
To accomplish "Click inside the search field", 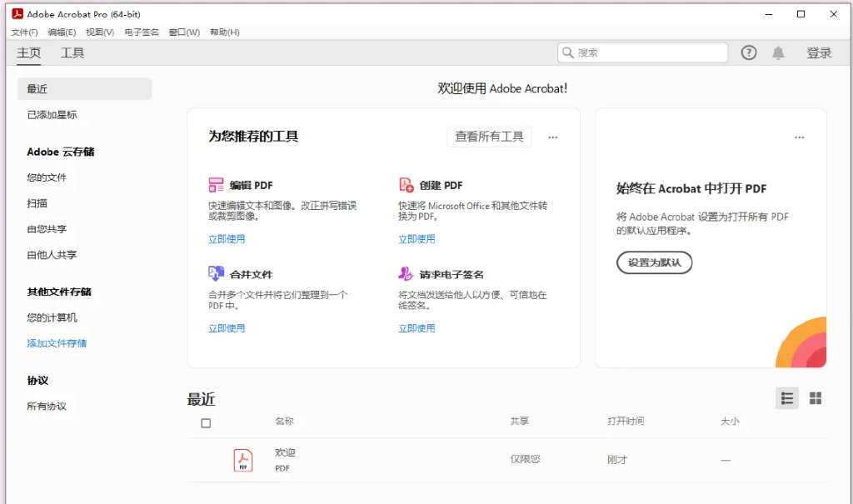I will [x=641, y=52].
